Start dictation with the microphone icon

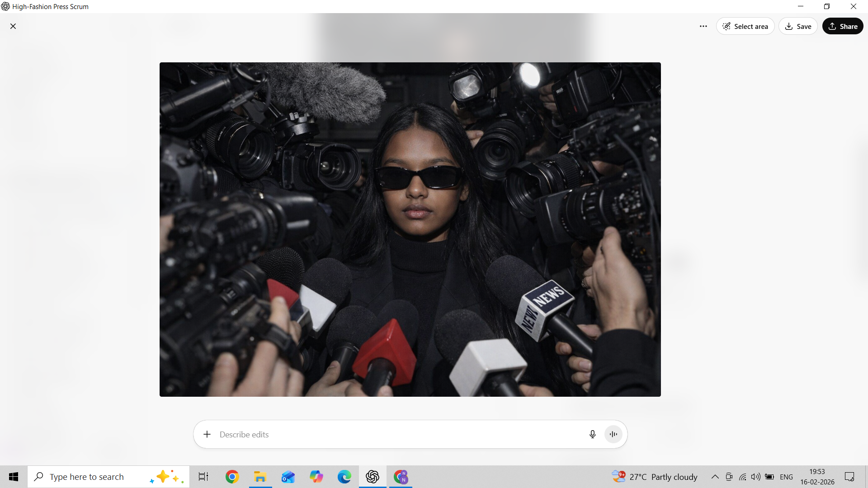[x=592, y=434]
